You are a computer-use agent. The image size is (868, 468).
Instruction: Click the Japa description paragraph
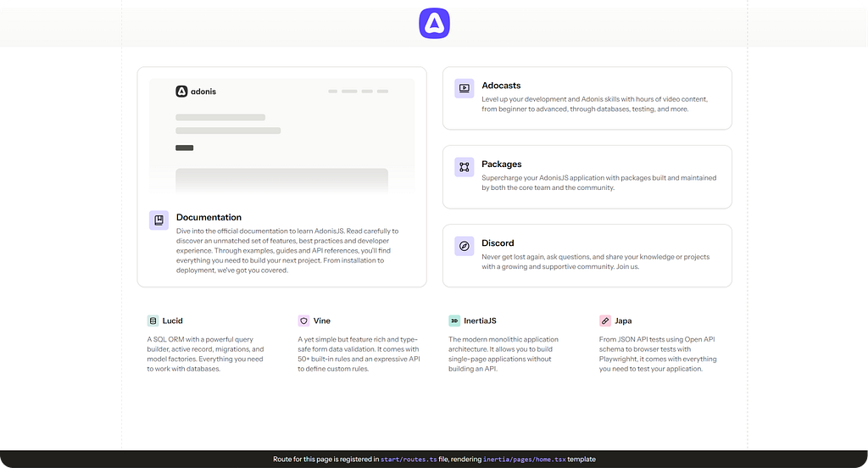(658, 354)
